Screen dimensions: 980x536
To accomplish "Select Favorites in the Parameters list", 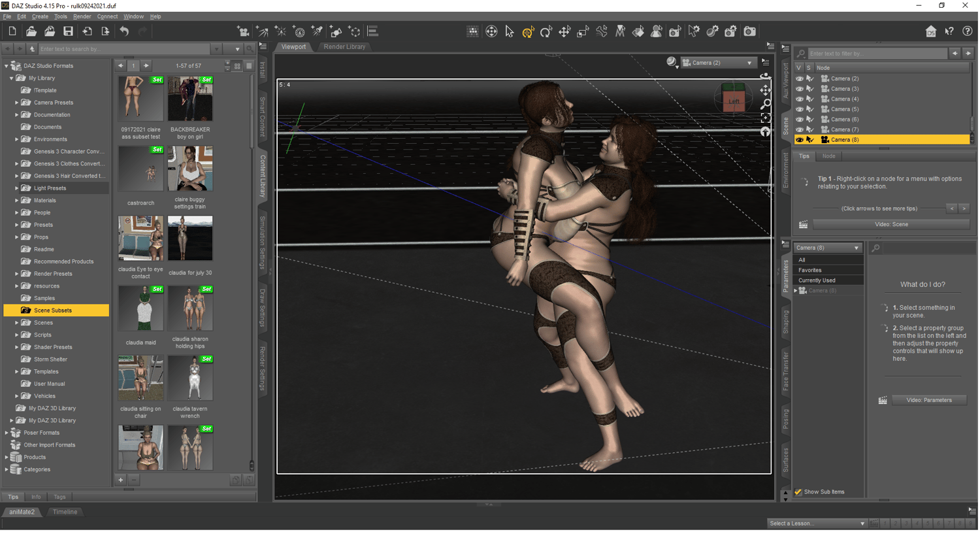I will tap(828, 270).
